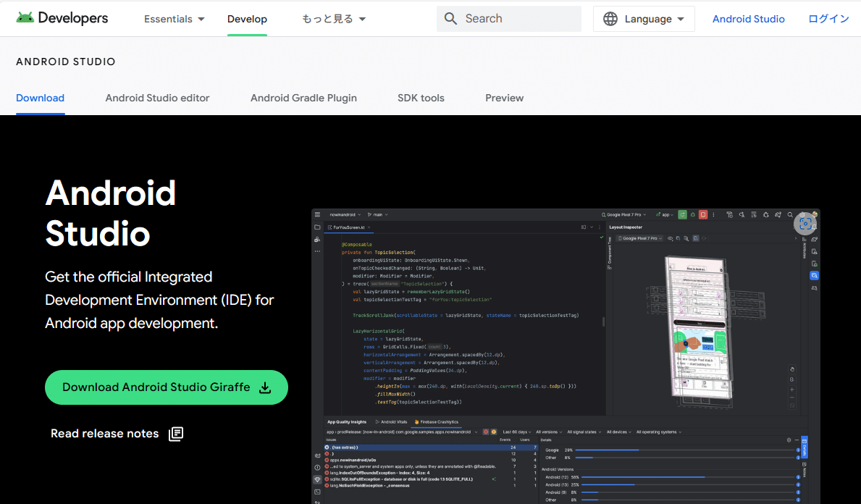This screenshot has height=504, width=861.
Task: Open the Android Studio header link
Action: (749, 19)
